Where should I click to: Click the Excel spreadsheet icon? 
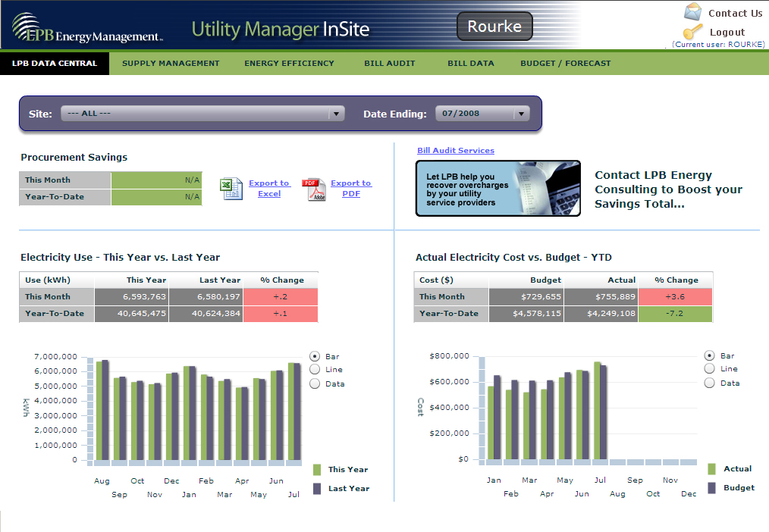[x=231, y=189]
